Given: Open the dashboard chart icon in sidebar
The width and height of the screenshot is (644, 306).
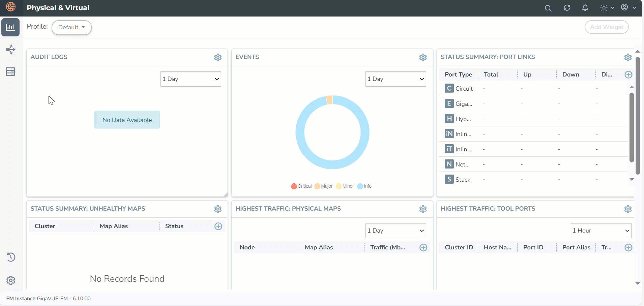Looking at the screenshot, I should coord(10,27).
